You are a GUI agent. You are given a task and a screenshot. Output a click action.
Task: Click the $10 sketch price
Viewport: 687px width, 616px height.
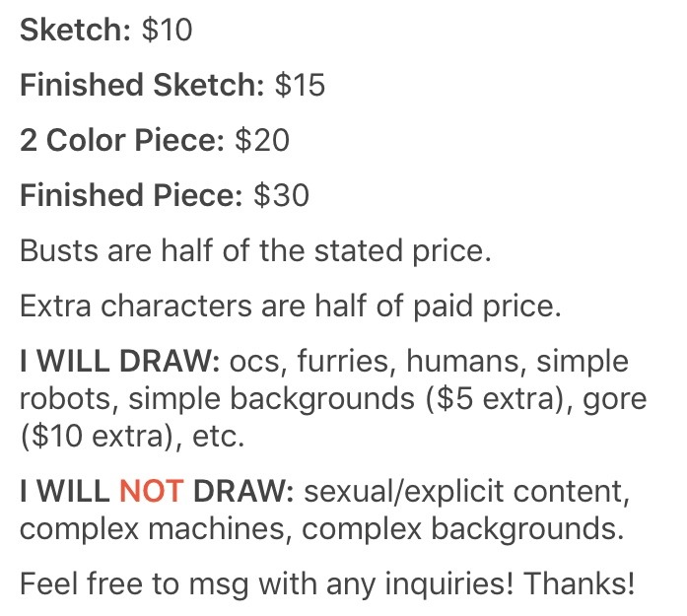tap(167, 30)
